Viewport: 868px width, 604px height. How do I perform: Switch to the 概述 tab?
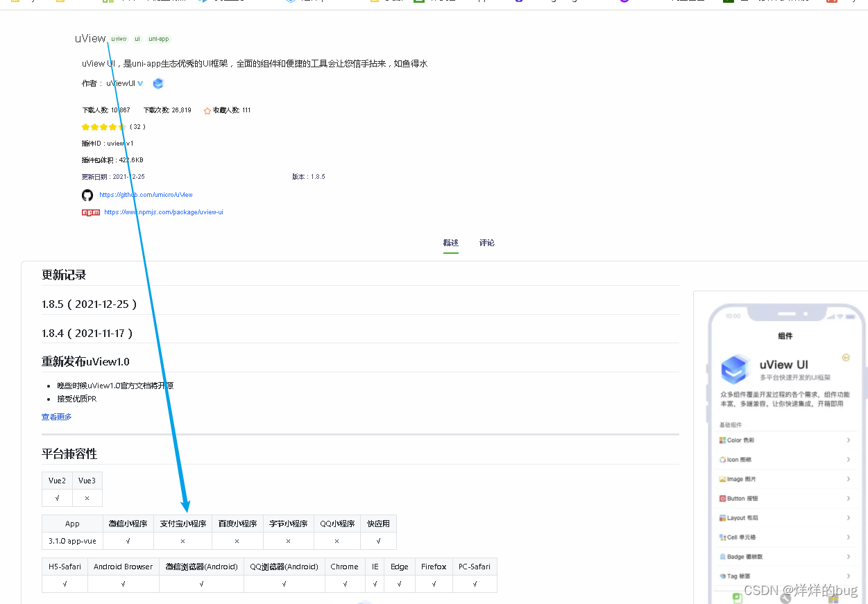[451, 243]
